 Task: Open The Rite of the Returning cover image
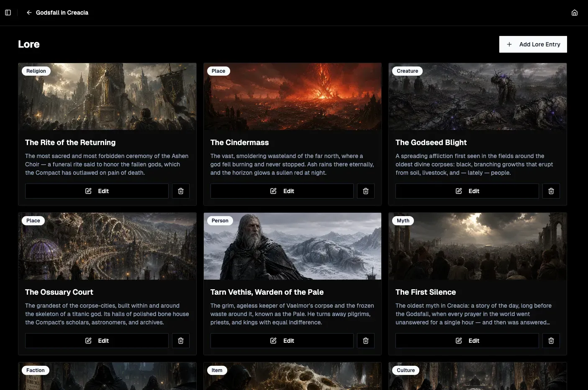coord(107,97)
